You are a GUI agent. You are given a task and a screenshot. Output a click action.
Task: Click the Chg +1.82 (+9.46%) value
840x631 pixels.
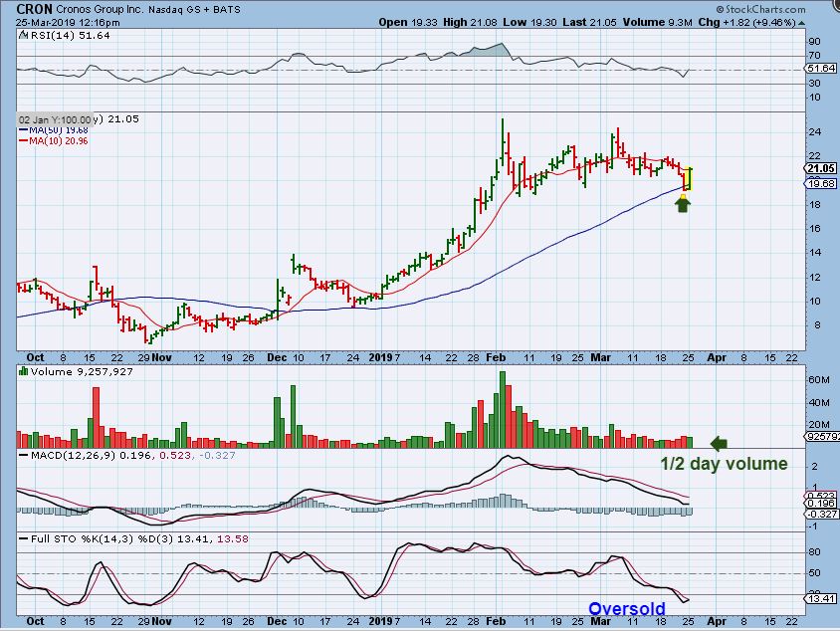tap(747, 23)
